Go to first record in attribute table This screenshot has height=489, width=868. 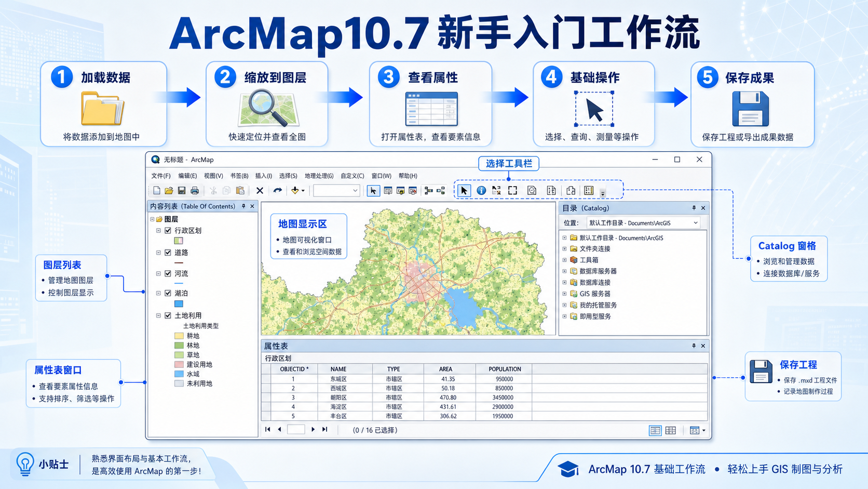pyautogui.click(x=267, y=429)
